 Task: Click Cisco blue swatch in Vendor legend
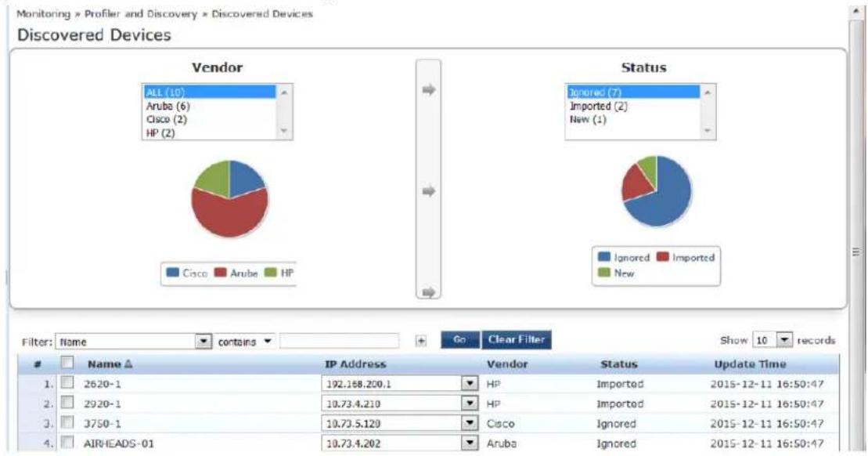click(173, 273)
